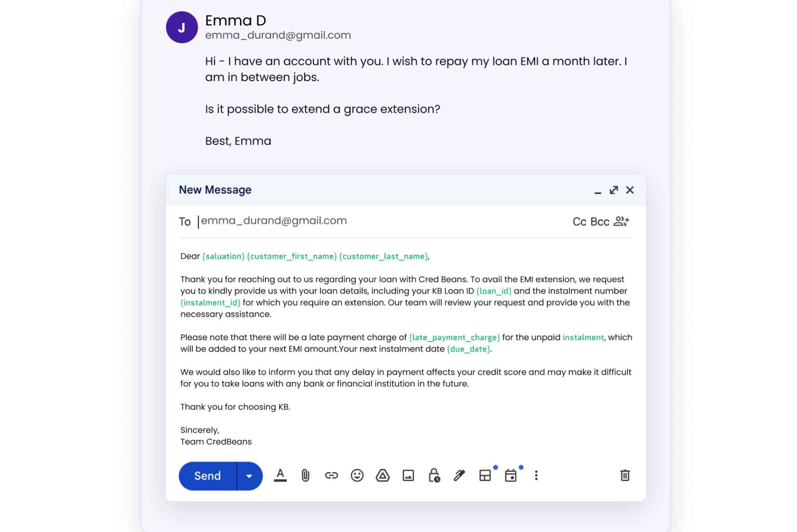Open more options via three-dot menu

coord(537,475)
